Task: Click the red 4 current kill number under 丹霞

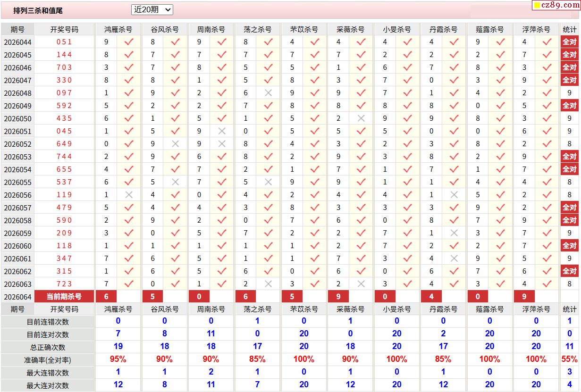Action: [x=432, y=296]
